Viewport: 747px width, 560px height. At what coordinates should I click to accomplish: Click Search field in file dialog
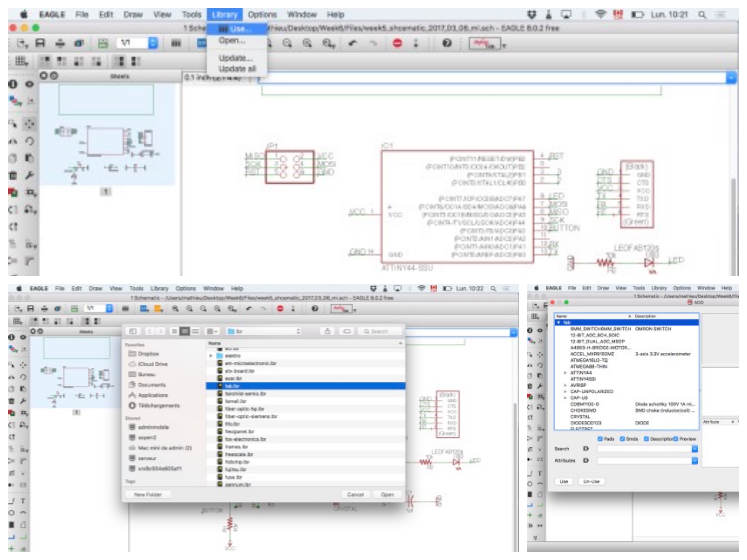pos(380,331)
